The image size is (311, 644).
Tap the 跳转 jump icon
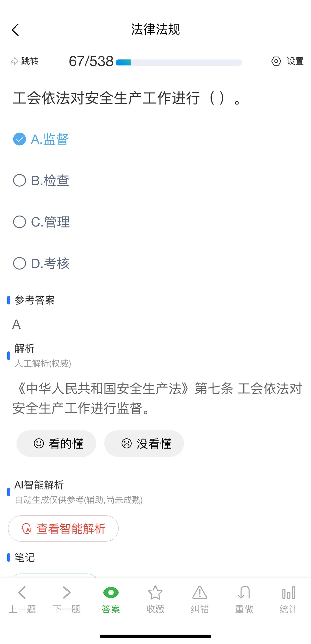pos(14,61)
